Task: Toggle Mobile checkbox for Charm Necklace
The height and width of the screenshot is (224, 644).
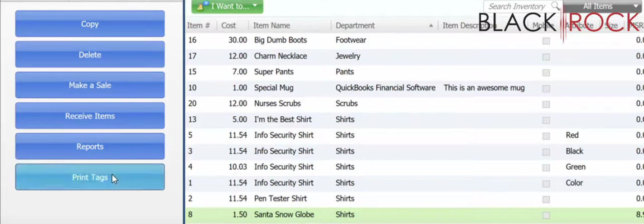Action: pos(546,57)
